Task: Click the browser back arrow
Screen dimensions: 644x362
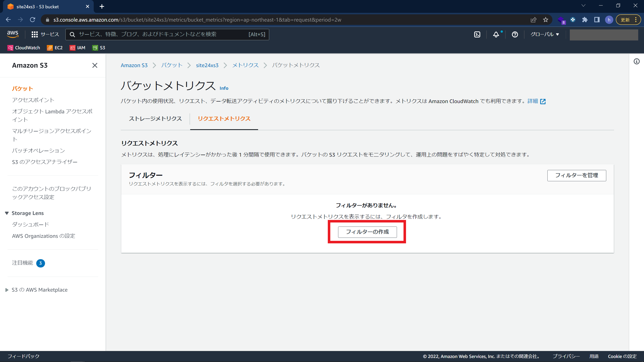Action: click(x=8, y=20)
